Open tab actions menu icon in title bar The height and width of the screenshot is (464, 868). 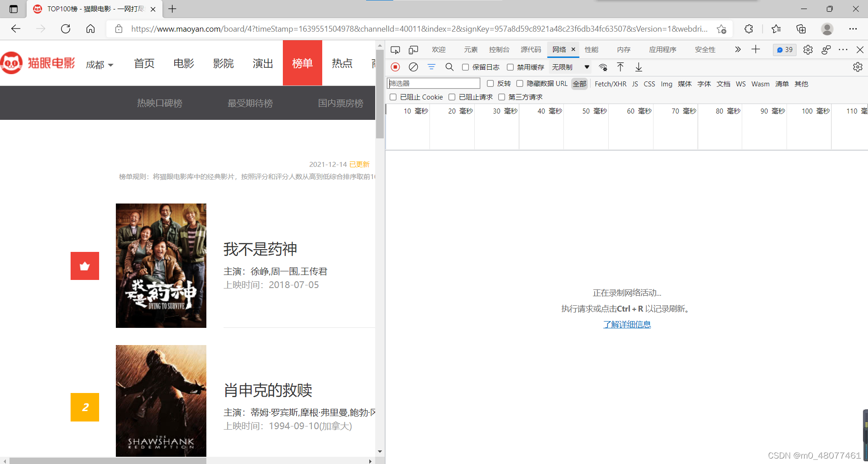[x=14, y=9]
